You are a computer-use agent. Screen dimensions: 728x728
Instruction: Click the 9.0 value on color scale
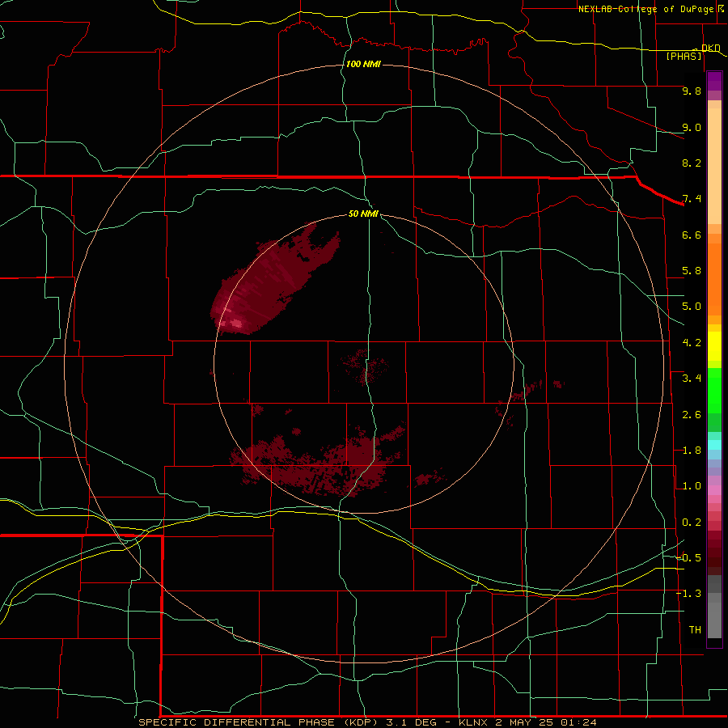pos(692,127)
